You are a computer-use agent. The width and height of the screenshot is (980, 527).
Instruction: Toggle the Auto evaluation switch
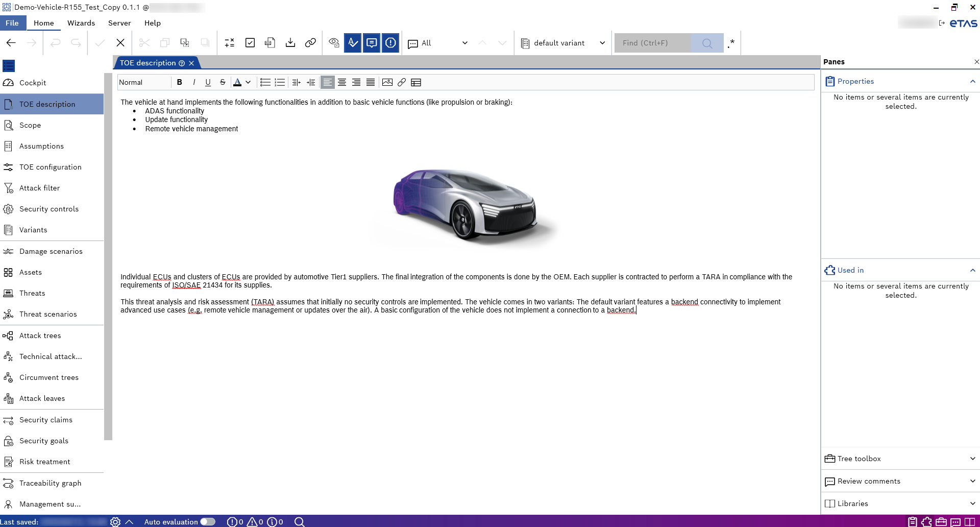(x=208, y=521)
